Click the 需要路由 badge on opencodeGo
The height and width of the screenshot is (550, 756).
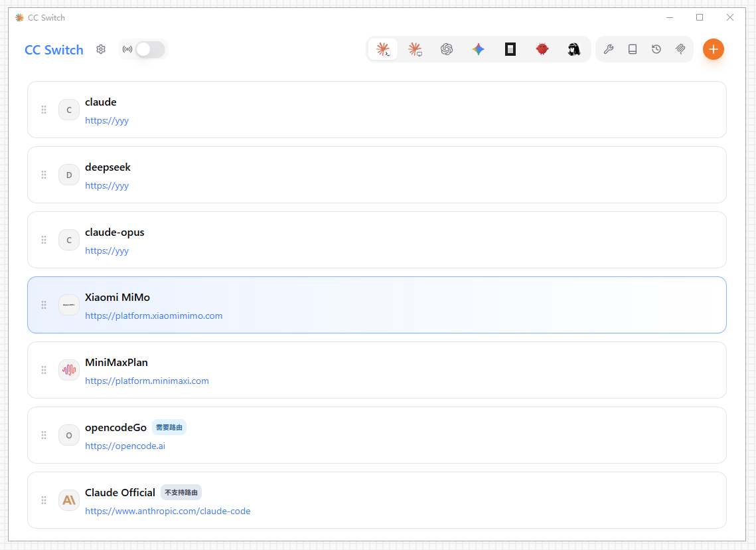click(169, 428)
